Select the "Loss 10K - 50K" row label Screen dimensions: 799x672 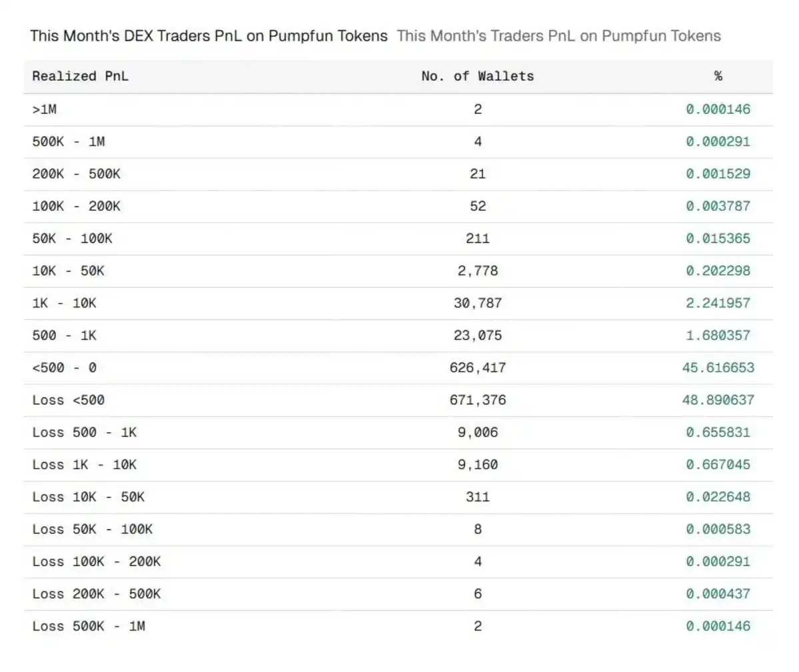[88, 497]
